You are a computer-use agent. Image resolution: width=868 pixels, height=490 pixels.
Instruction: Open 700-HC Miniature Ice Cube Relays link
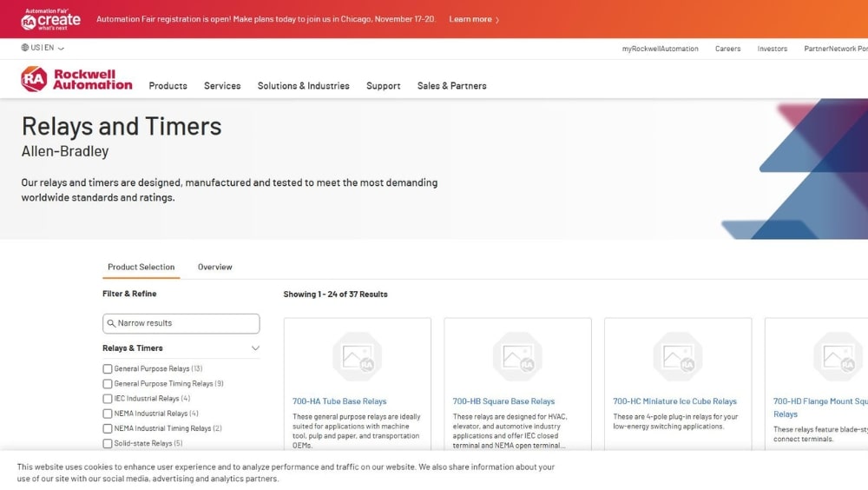674,401
